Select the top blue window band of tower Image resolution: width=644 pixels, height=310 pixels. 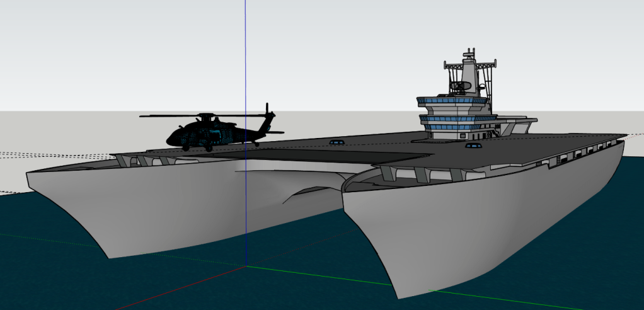tap(451, 101)
